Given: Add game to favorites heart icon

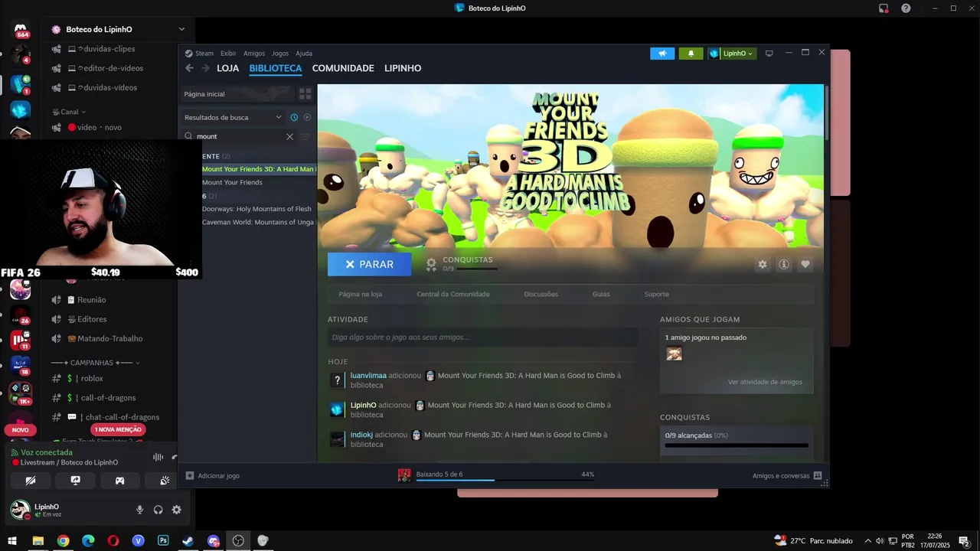Looking at the screenshot, I should [x=805, y=264].
